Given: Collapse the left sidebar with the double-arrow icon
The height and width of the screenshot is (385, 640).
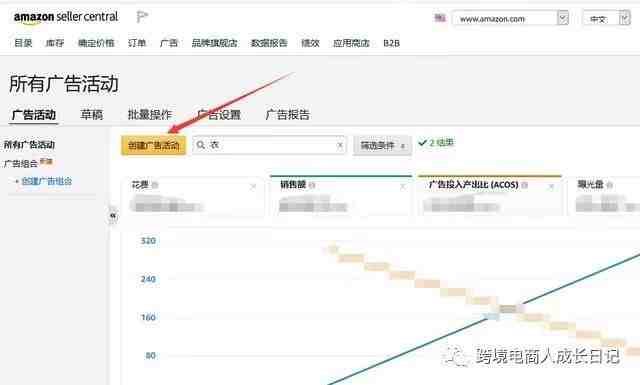Looking at the screenshot, I should pyautogui.click(x=113, y=215).
